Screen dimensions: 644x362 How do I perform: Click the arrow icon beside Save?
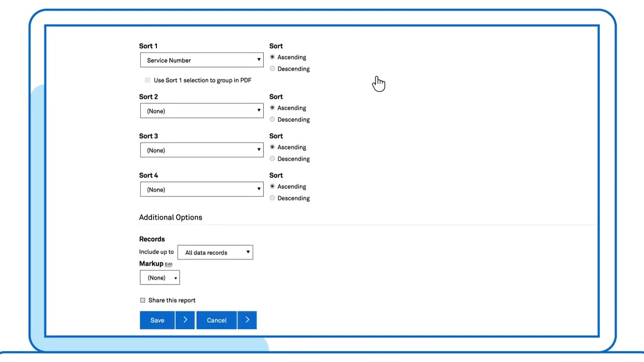tap(185, 320)
